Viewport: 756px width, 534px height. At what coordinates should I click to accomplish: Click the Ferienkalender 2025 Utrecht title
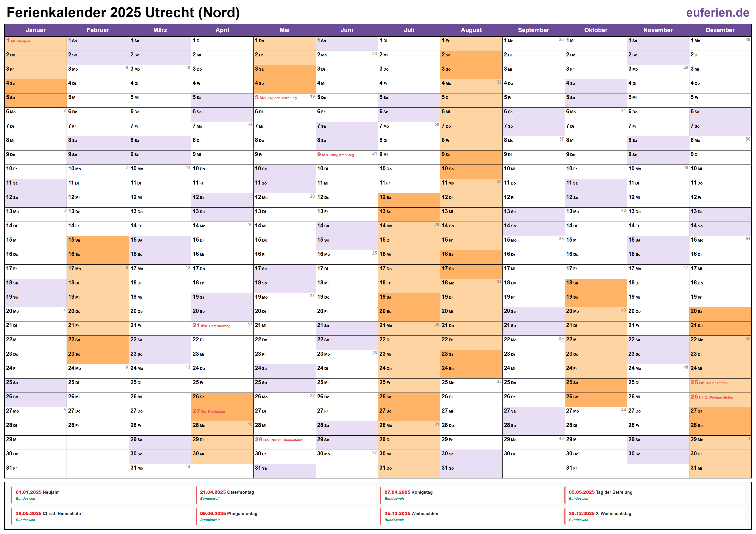pyautogui.click(x=123, y=12)
